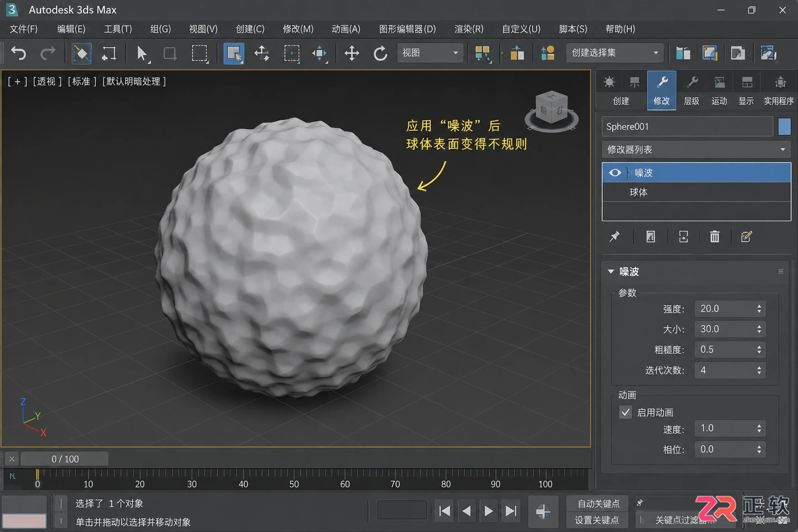Toggle visibility eye of 噪波 modifier

(x=615, y=173)
